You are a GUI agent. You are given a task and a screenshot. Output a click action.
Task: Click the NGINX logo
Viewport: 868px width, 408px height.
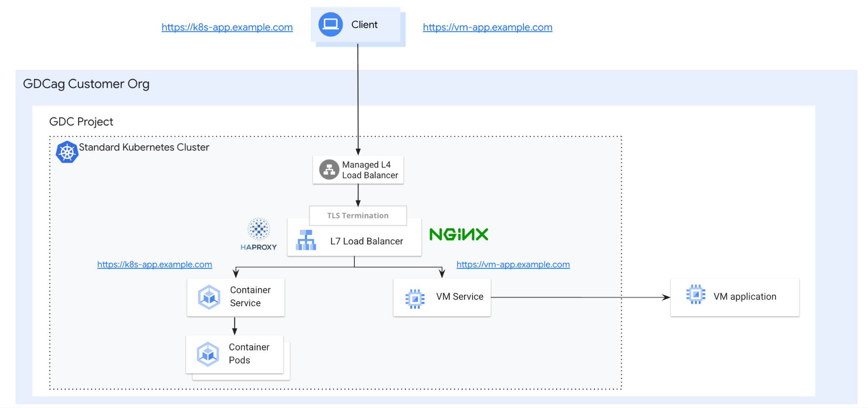(459, 234)
